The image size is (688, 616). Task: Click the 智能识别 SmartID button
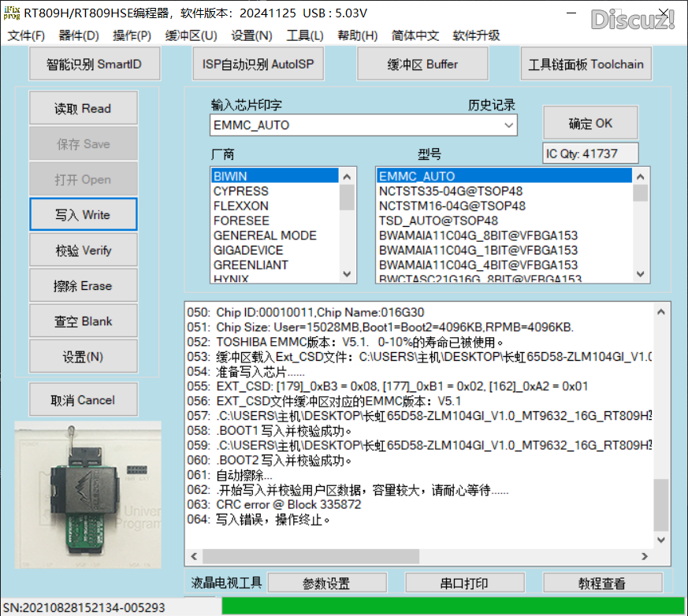[94, 64]
